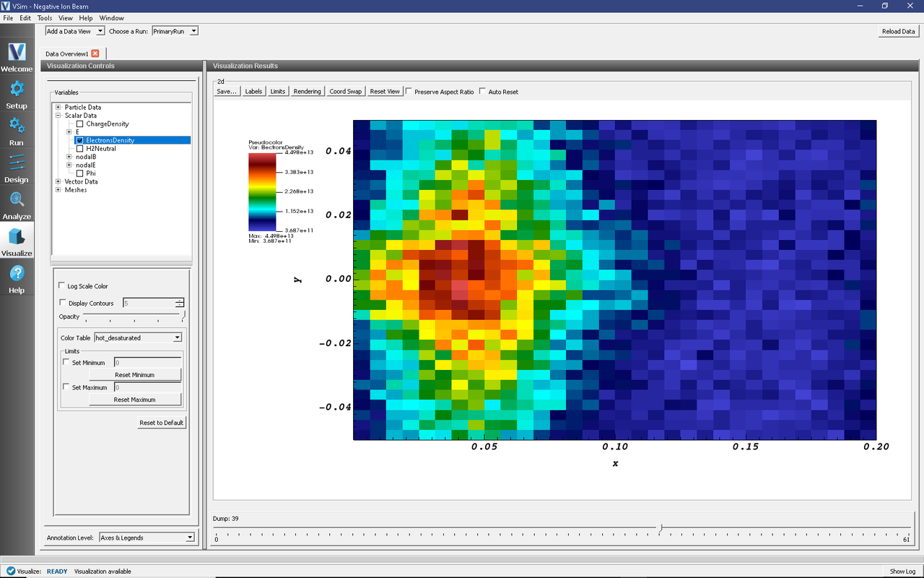Screen dimensions: 924x578
Task: Enable the ChargeDensity checkbox
Action: coord(80,124)
